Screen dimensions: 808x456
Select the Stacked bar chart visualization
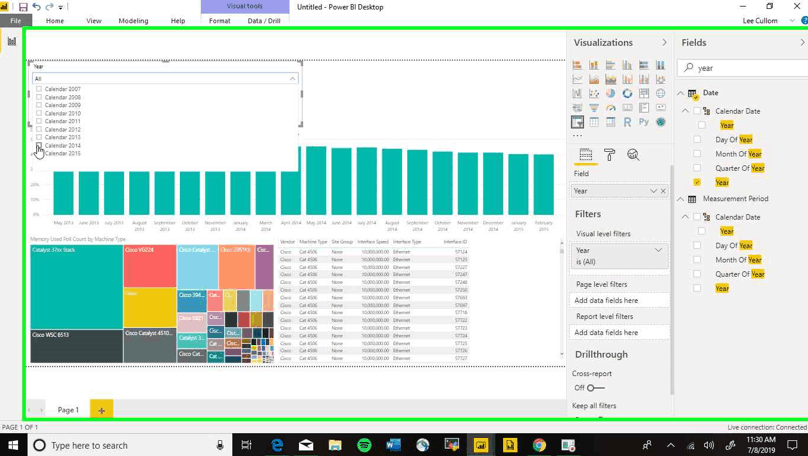[577, 65]
